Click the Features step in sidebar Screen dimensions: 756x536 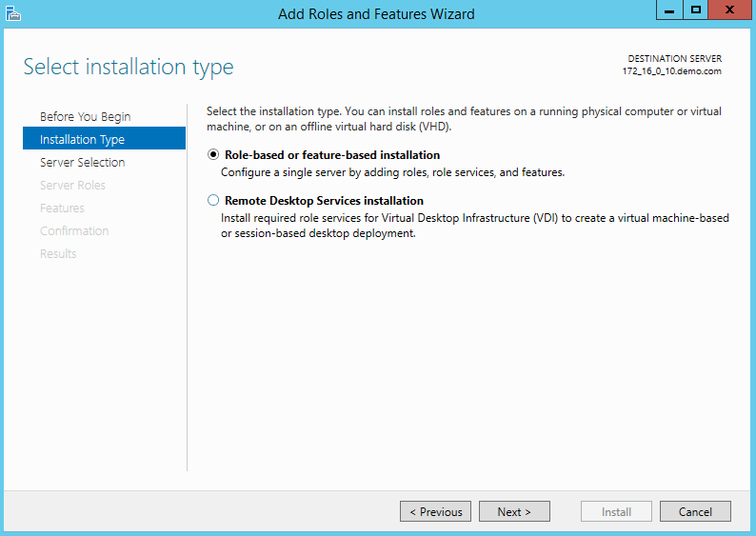pyautogui.click(x=62, y=208)
